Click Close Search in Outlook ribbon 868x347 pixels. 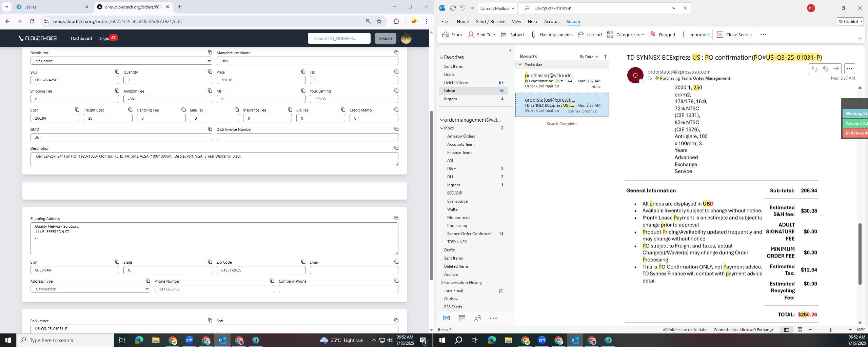tap(734, 35)
